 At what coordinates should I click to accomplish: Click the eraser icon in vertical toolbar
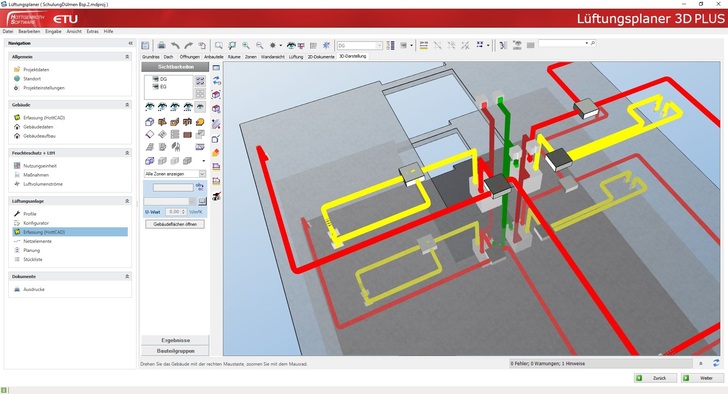point(216,153)
